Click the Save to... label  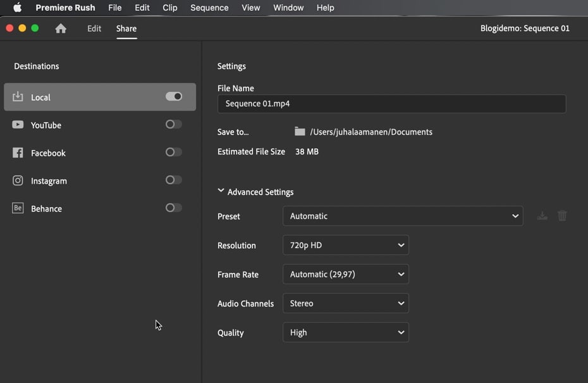[233, 132]
